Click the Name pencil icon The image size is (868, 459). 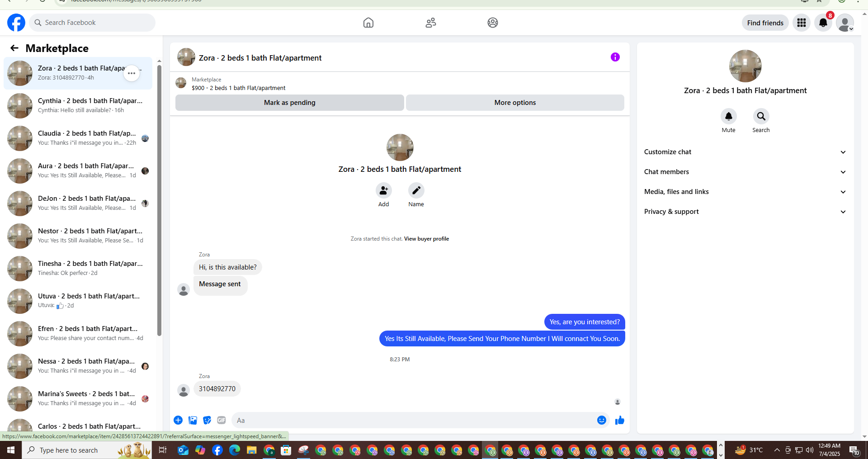416,190
